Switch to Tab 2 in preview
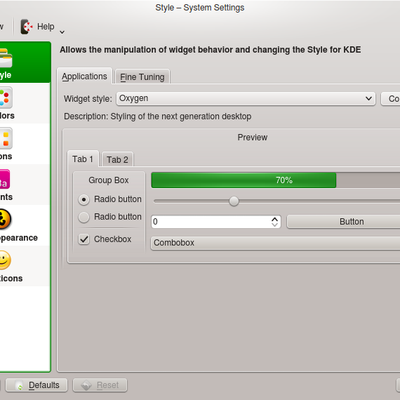The image size is (400, 400). pos(117,160)
